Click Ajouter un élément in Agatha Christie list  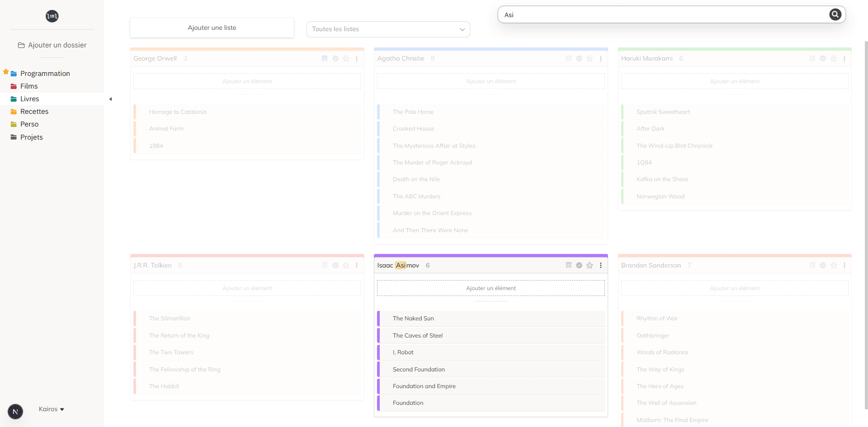coord(491,81)
